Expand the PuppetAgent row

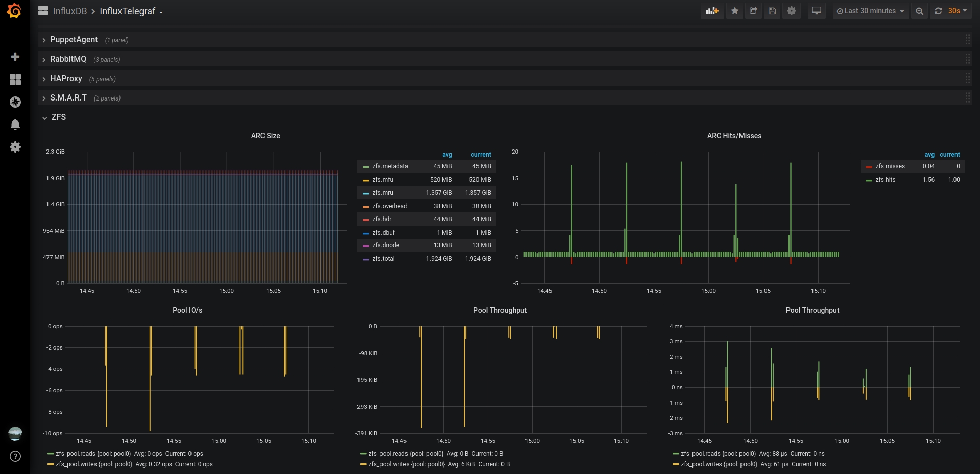tap(74, 40)
